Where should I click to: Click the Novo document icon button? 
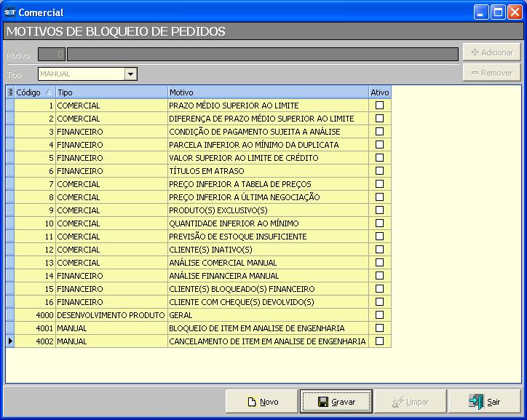point(252,402)
